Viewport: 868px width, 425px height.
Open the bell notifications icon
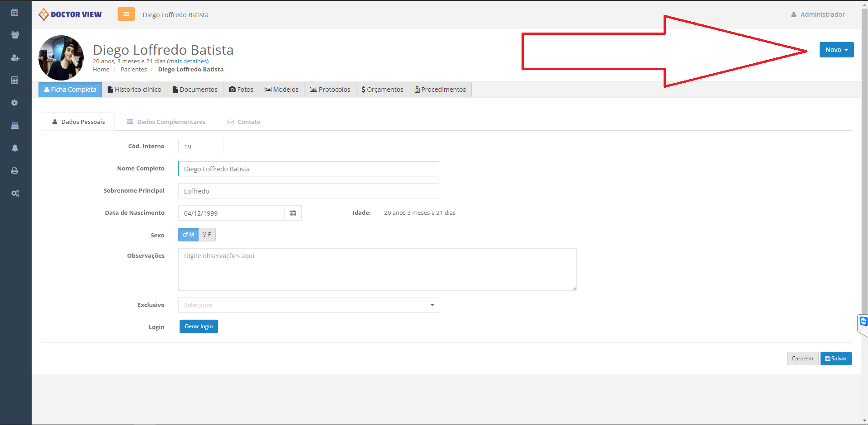coord(15,148)
